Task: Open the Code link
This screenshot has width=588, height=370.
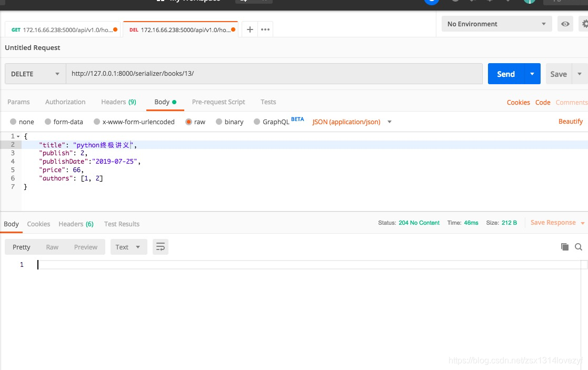Action: click(543, 102)
